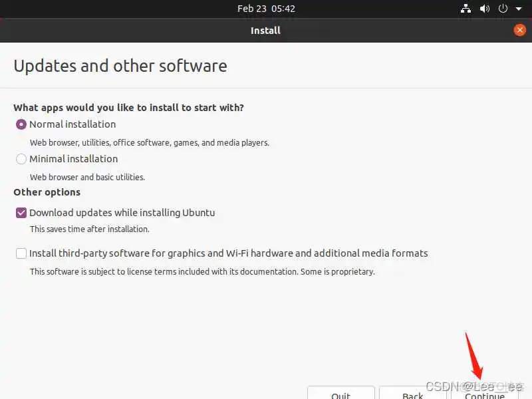Click the third-party software license description text
This screenshot has width=532, height=399.
coord(201,271)
